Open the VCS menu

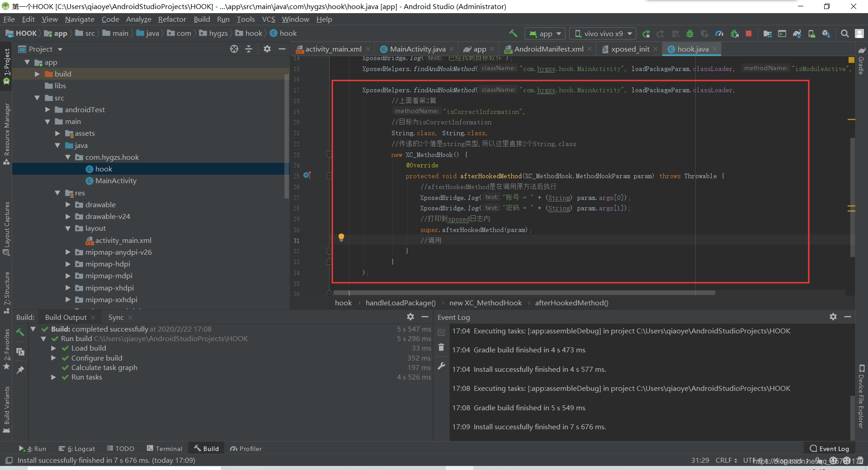269,19
